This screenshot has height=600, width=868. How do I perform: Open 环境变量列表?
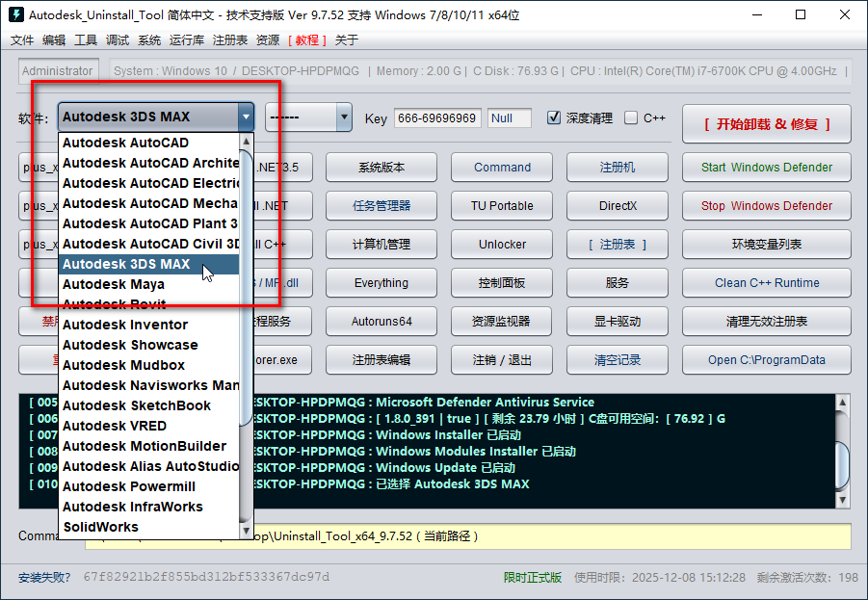[x=766, y=244]
